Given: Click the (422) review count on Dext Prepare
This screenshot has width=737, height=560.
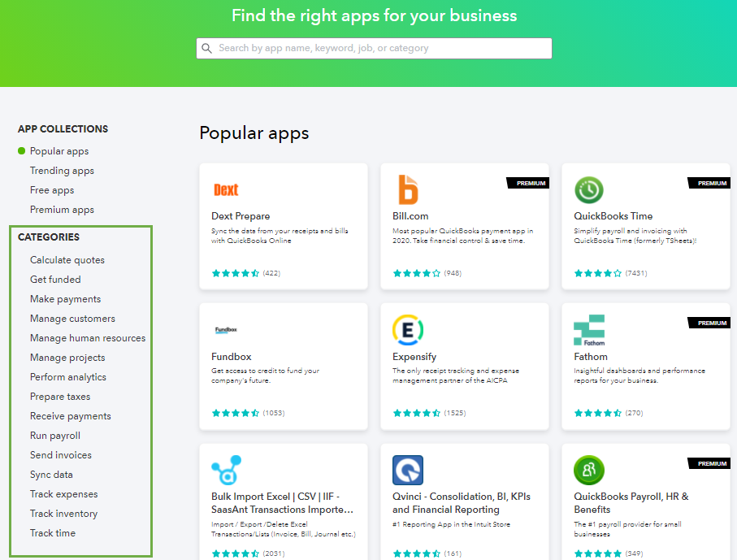Looking at the screenshot, I should [x=271, y=273].
